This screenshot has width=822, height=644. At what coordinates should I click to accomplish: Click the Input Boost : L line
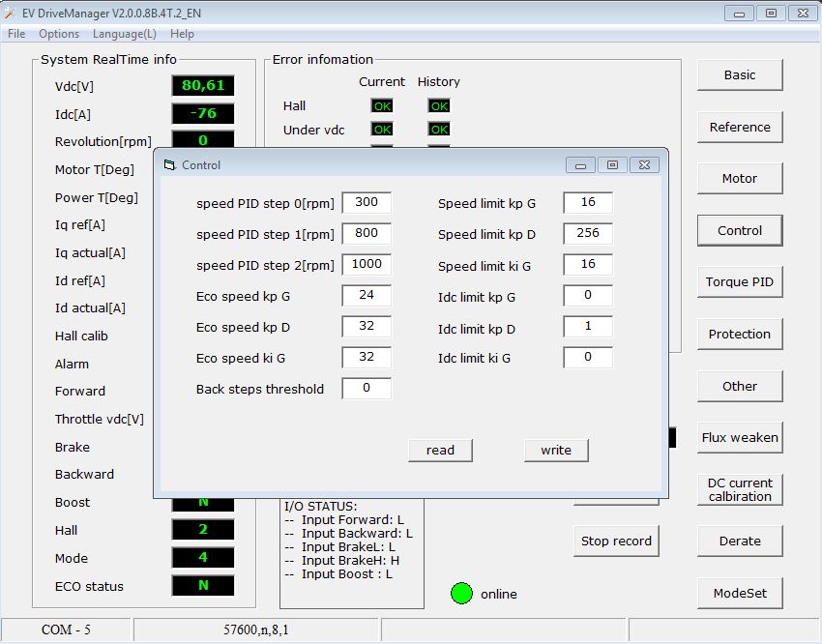(x=338, y=574)
